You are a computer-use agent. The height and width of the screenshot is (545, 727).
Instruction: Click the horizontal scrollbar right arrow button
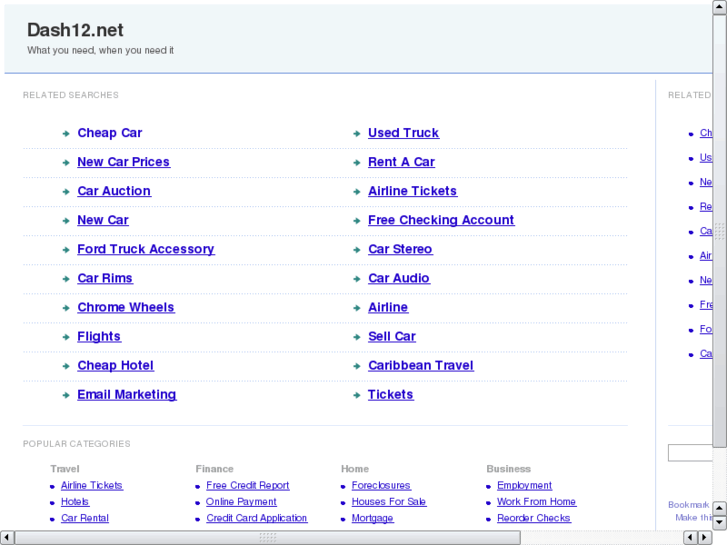705,537
